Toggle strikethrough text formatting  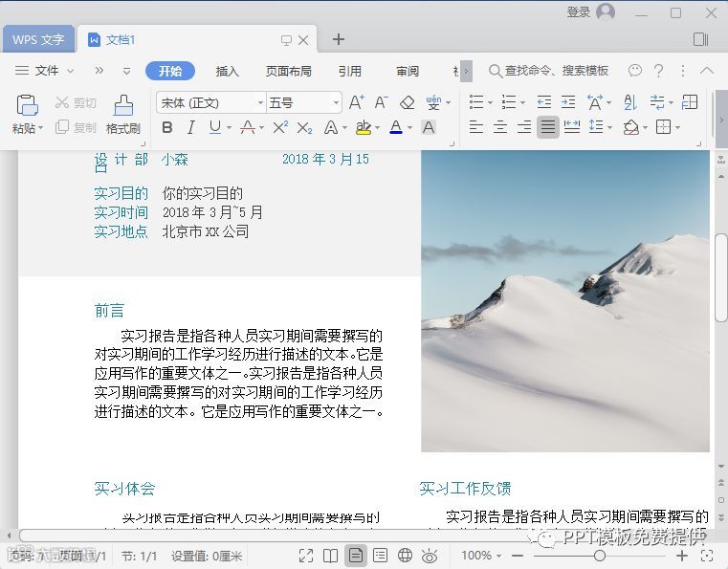(x=248, y=127)
